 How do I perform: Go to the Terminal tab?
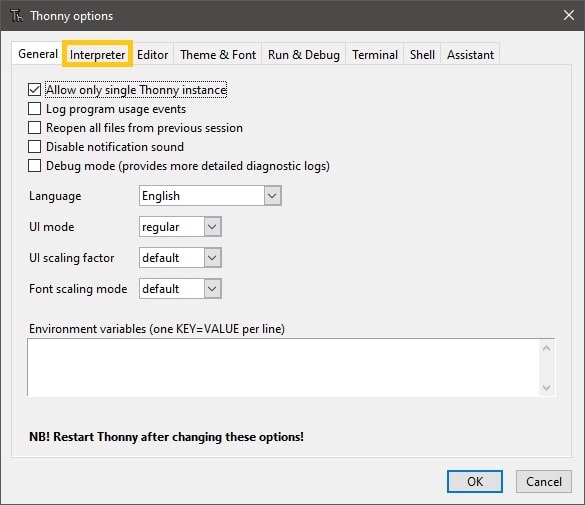pyautogui.click(x=375, y=55)
